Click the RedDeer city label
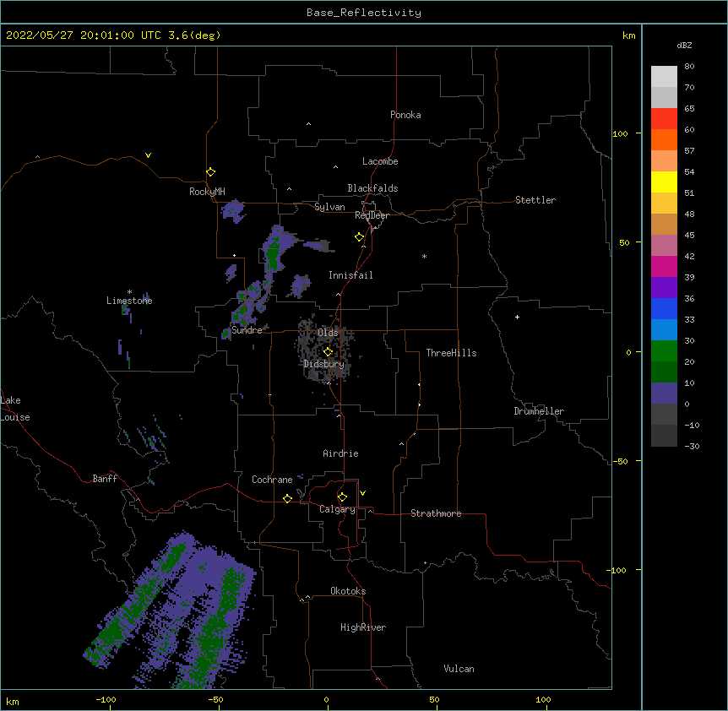This screenshot has height=711, width=728. (372, 215)
